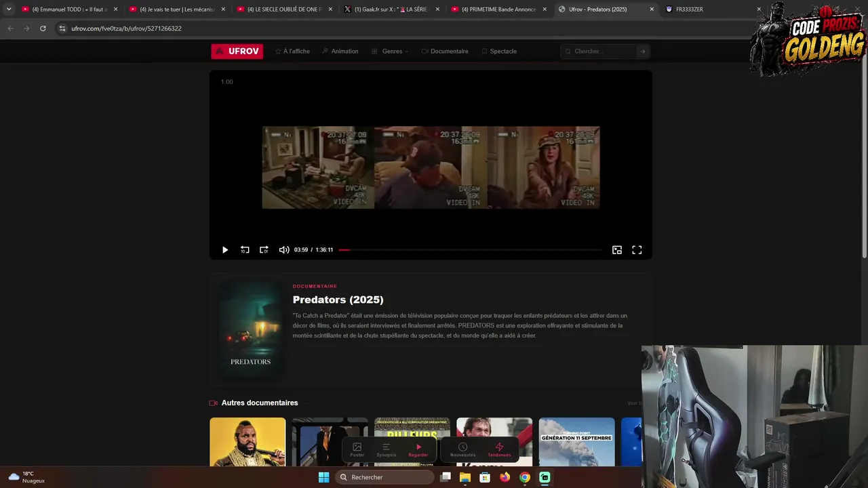Reload the current page

[43, 28]
